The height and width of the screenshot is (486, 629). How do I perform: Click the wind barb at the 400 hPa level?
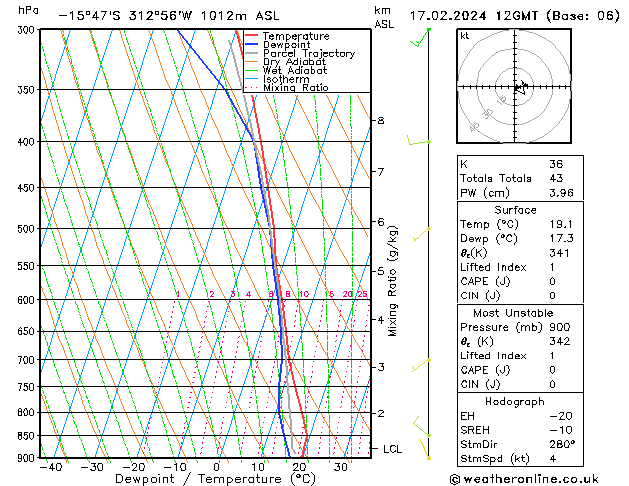pyautogui.click(x=419, y=140)
